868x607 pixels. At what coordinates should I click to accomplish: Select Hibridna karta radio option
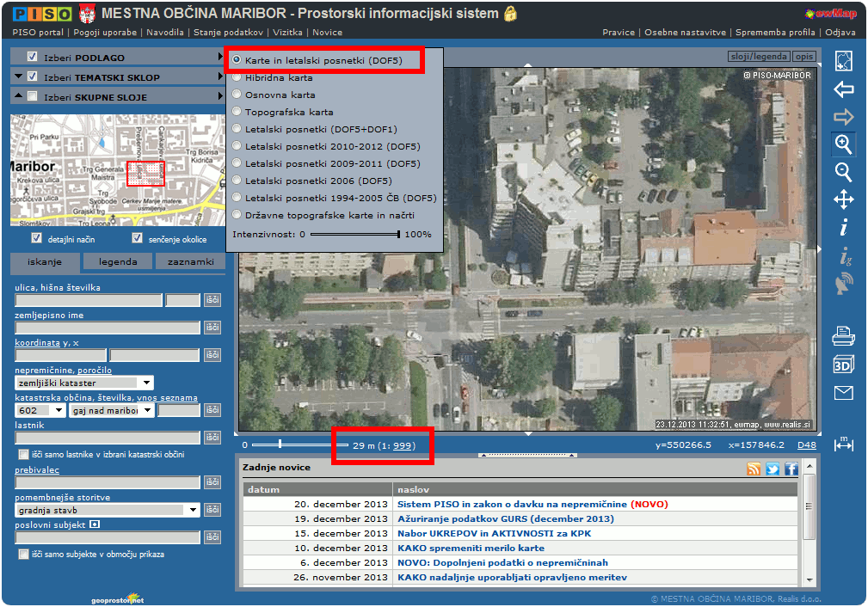(x=237, y=77)
